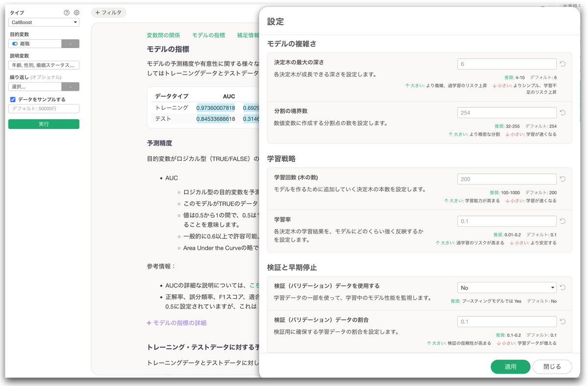Toggle データをサンプルする checkbox
The height and width of the screenshot is (386, 588).
(13, 100)
